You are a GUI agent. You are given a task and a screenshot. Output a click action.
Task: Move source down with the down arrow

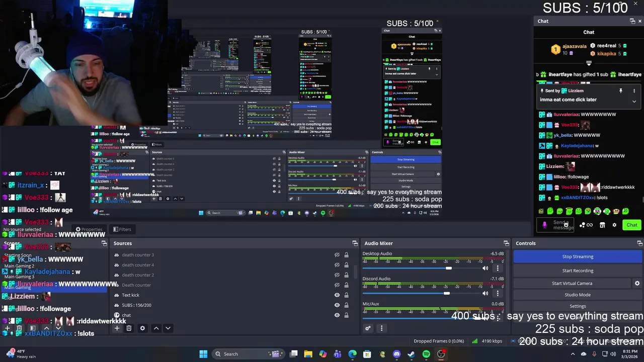pos(168,328)
